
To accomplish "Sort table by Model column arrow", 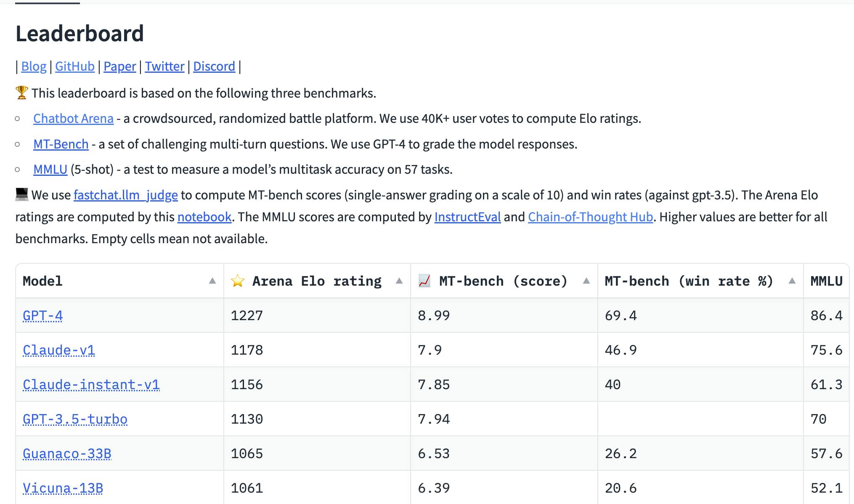I will click(x=212, y=281).
